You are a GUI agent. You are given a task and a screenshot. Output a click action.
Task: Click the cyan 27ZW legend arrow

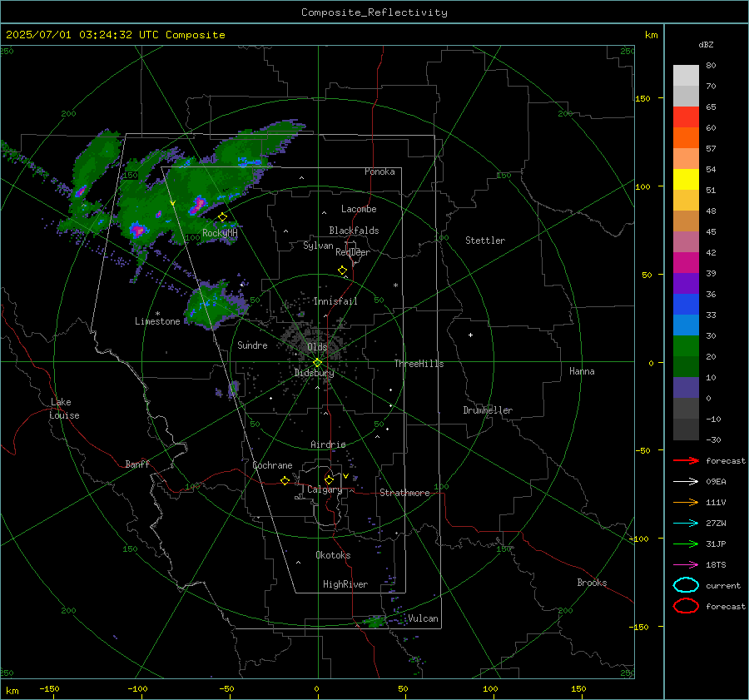(x=686, y=524)
